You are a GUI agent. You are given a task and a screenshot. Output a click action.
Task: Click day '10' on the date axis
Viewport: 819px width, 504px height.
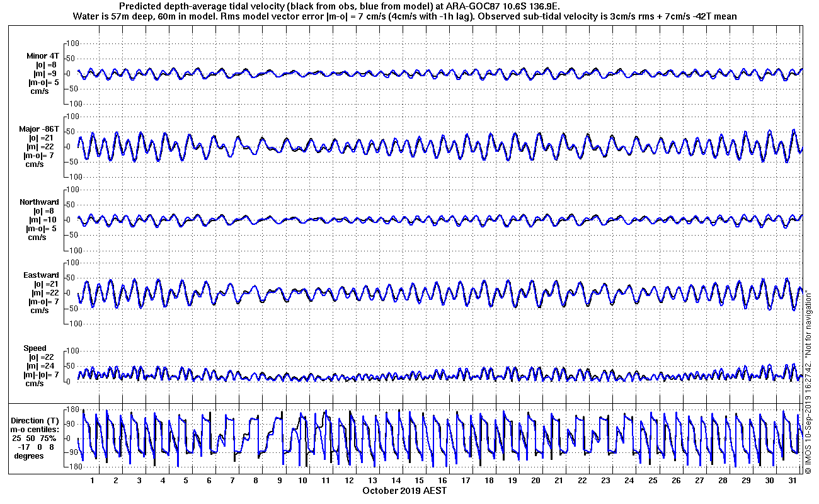[302, 481]
